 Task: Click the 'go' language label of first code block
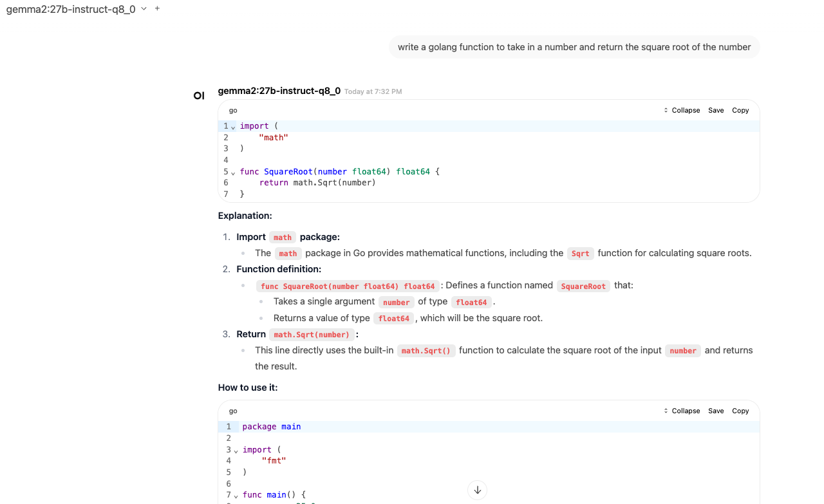coord(233,111)
